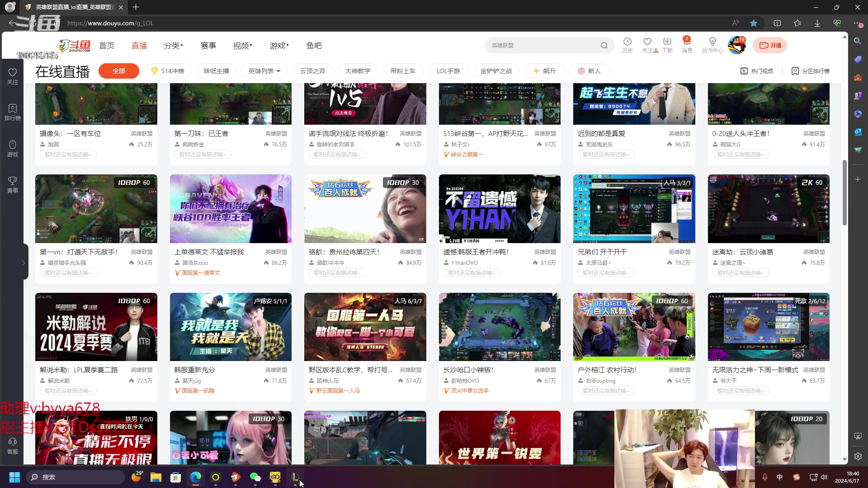Open File Explorer from the taskbar

156,477
